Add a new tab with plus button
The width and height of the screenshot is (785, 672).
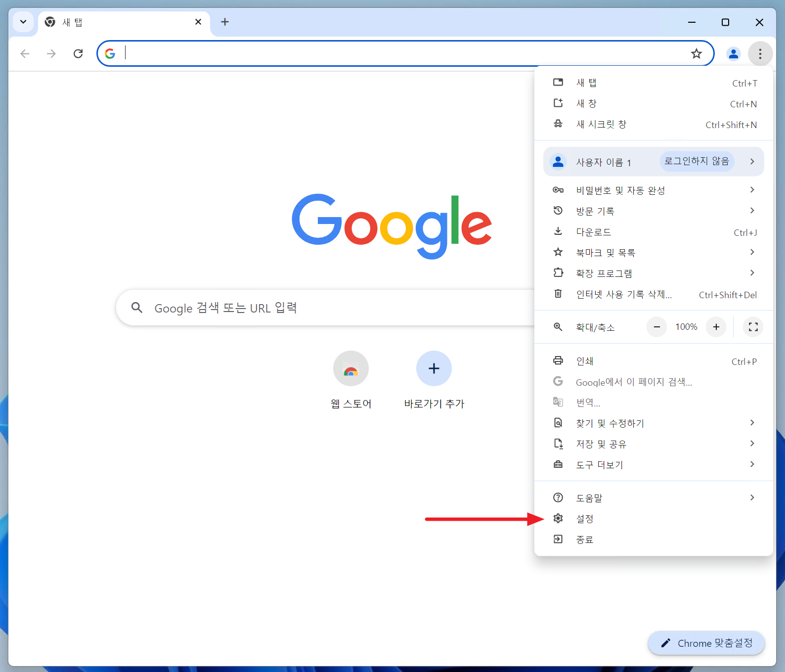pyautogui.click(x=225, y=22)
